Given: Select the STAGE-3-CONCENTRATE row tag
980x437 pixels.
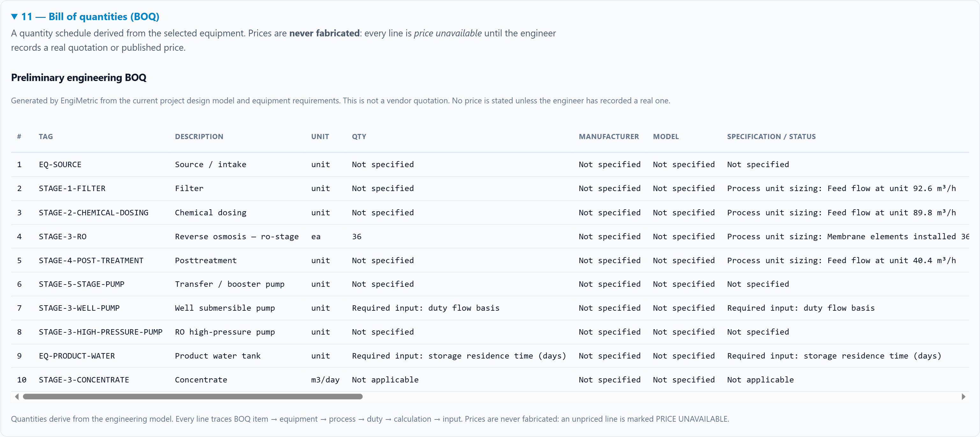Looking at the screenshot, I should (x=84, y=380).
